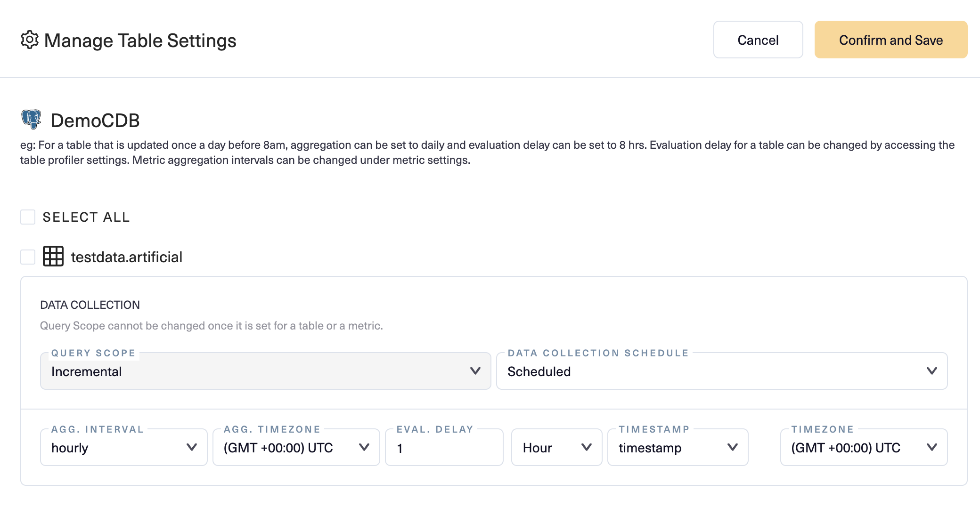Open the Agg. Timezone UTC dropdown
The width and height of the screenshot is (980, 531).
coord(287,448)
